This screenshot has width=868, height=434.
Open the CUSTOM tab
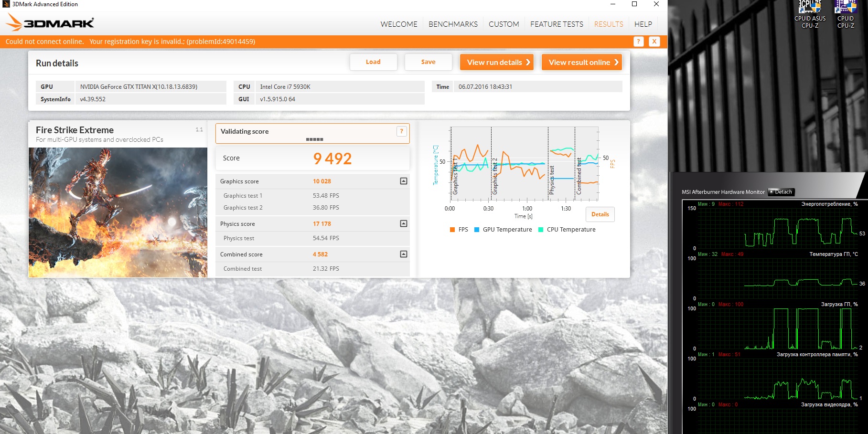(504, 24)
